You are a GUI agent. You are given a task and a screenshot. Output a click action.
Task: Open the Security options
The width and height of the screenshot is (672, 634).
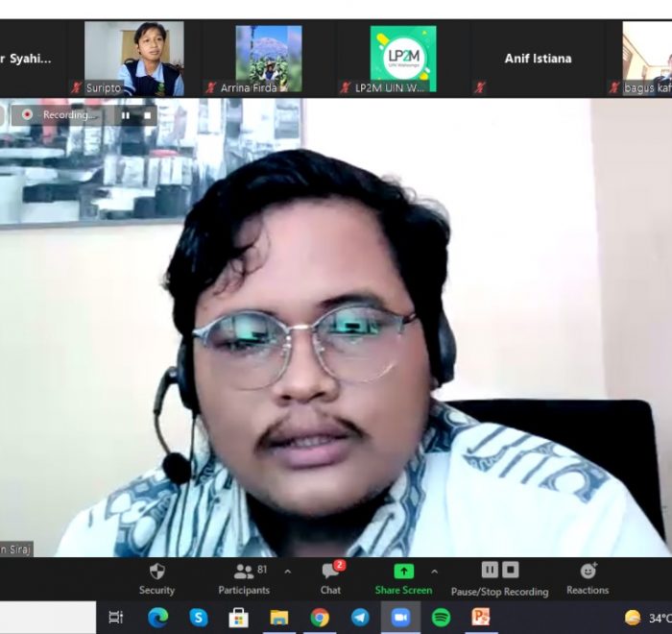156,578
